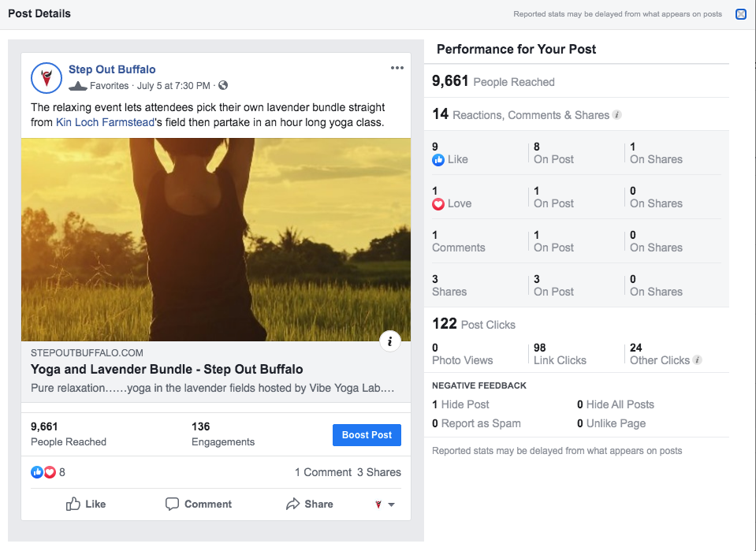
Task: Click the 0 Report as Spam entry
Action: tap(476, 424)
